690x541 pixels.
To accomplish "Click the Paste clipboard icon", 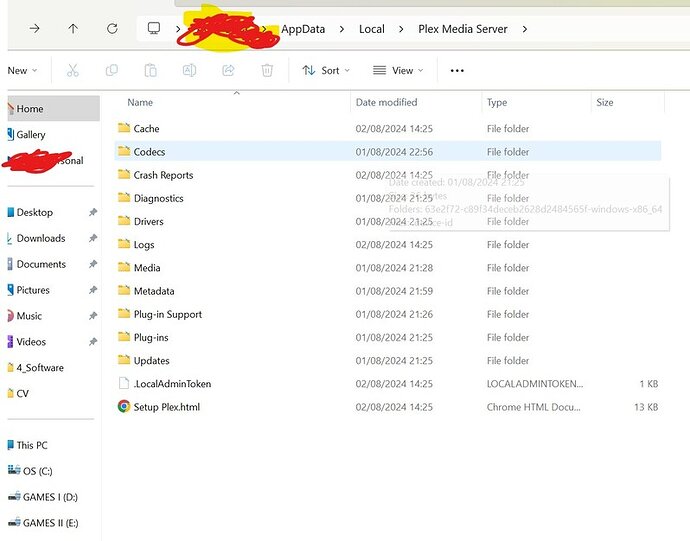I will [x=150, y=70].
